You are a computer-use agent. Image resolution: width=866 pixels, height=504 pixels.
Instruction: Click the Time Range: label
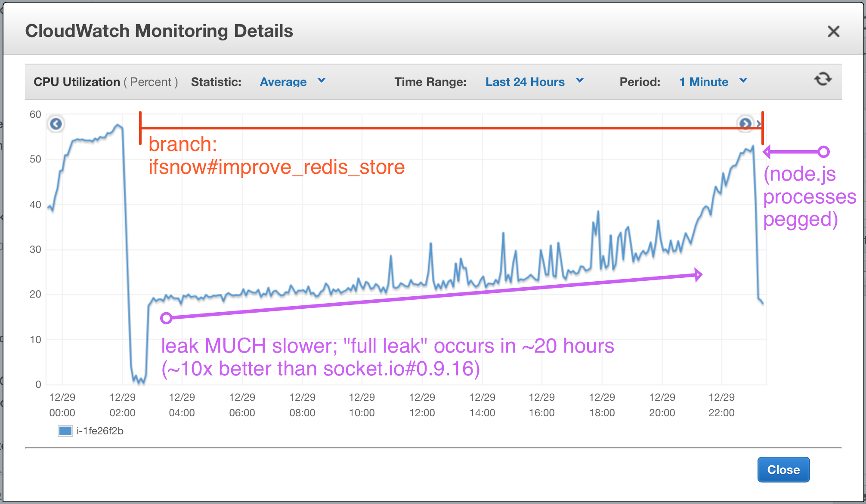pyautogui.click(x=430, y=82)
